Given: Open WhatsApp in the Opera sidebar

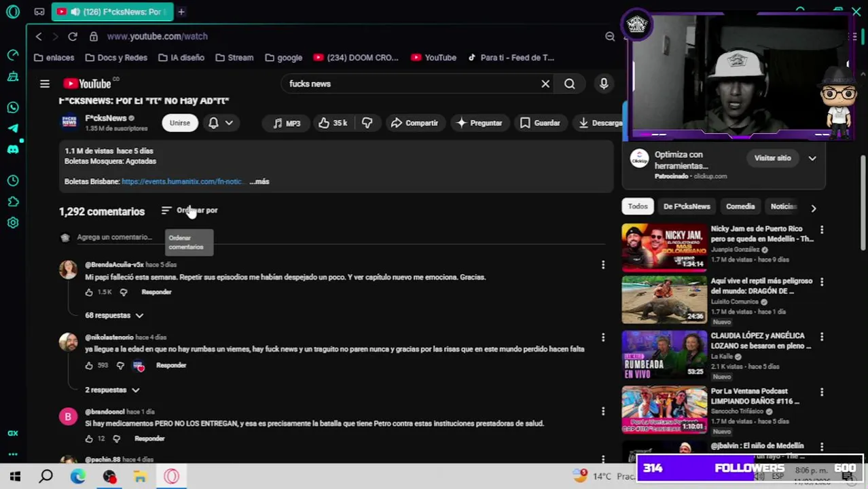Looking at the screenshot, I should click(x=13, y=107).
